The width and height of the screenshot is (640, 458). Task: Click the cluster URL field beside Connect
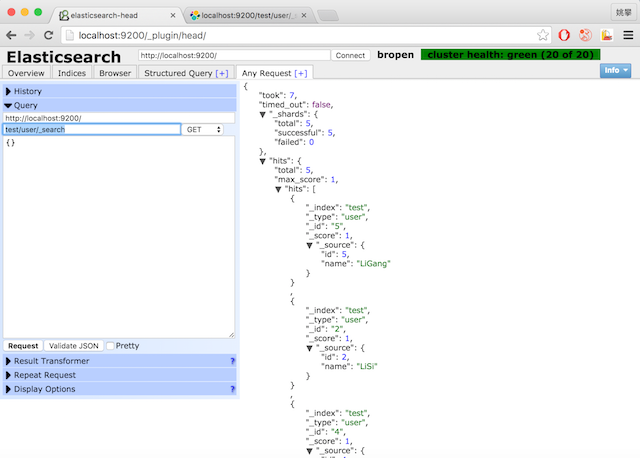click(234, 55)
